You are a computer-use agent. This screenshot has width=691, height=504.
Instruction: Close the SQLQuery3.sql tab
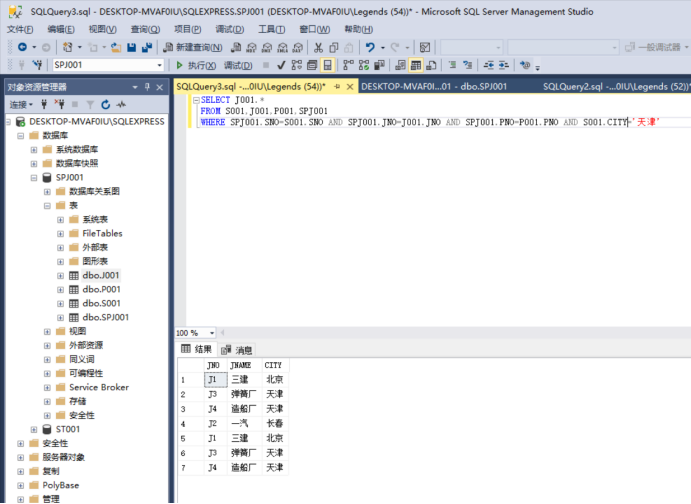click(350, 87)
